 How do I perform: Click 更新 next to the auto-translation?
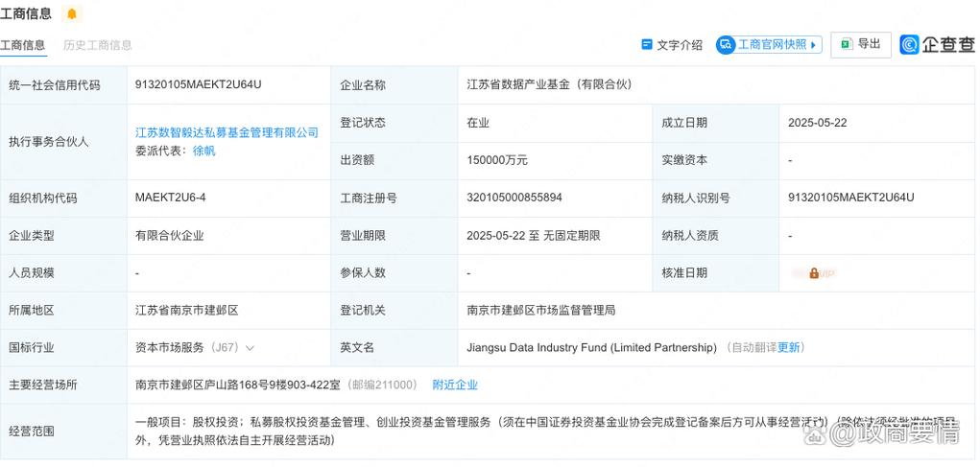[x=789, y=348]
